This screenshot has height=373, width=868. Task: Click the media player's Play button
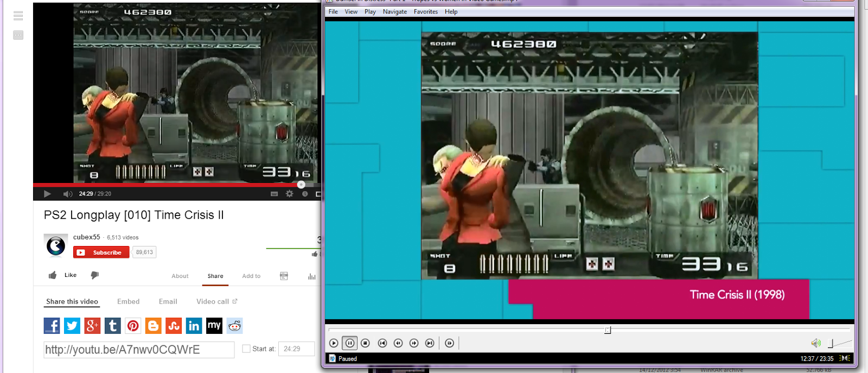point(334,343)
